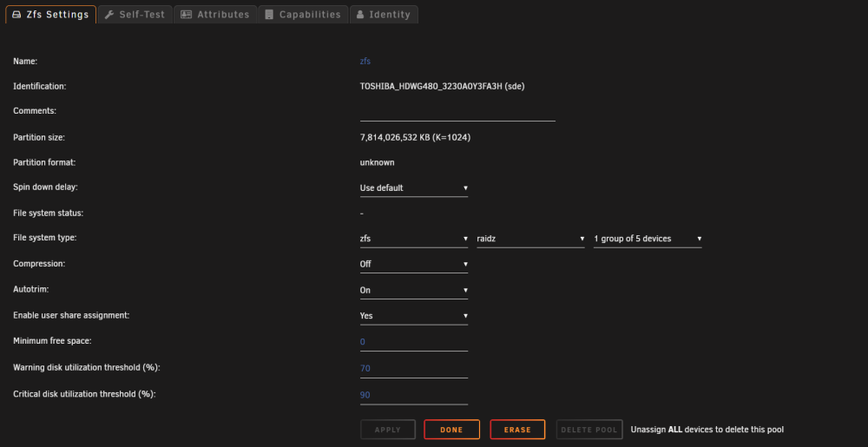Click the Minimum free space field
This screenshot has height=447, width=868.
click(x=413, y=343)
